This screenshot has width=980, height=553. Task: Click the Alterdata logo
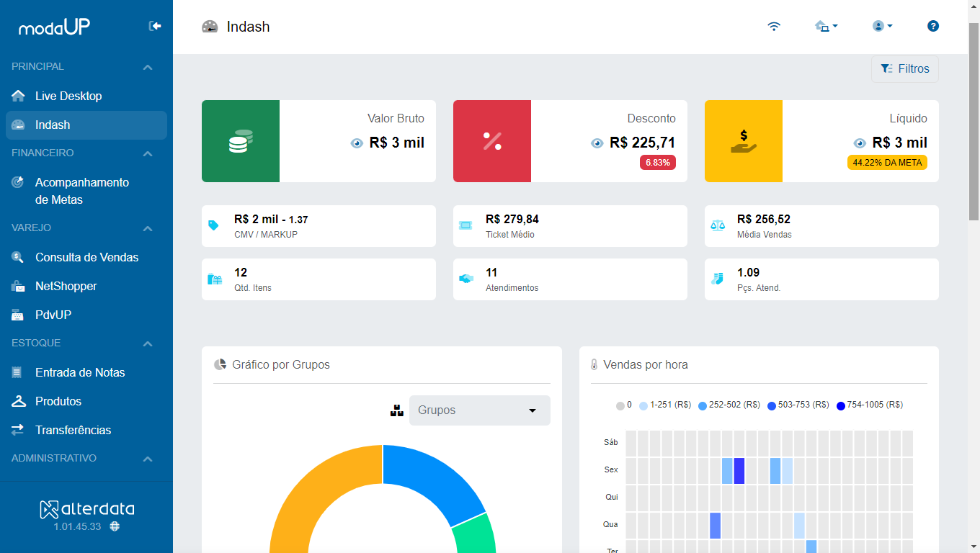click(86, 509)
